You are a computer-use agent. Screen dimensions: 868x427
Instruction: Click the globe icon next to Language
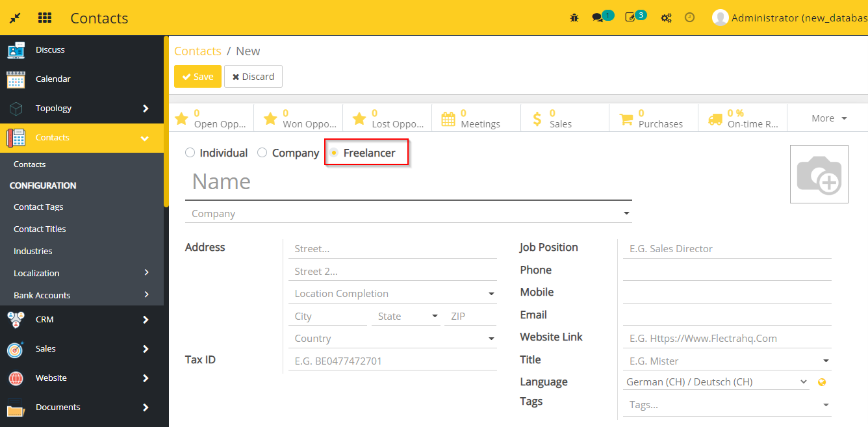tap(822, 382)
